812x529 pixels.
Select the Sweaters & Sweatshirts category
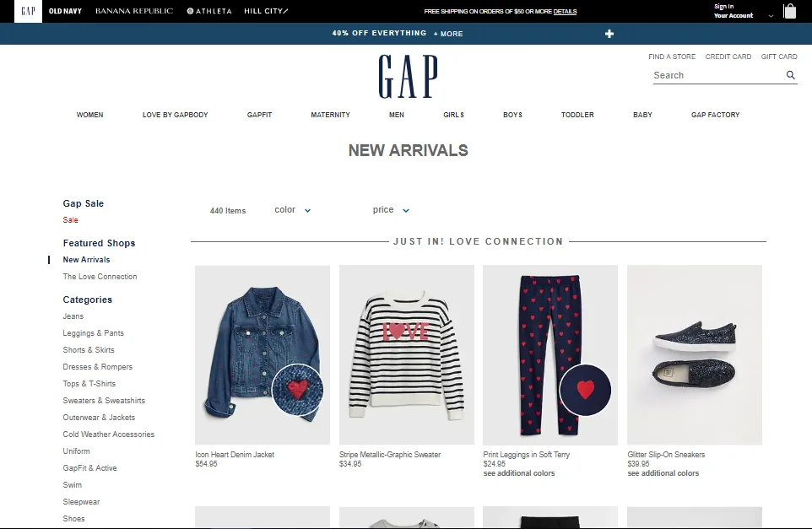point(104,401)
